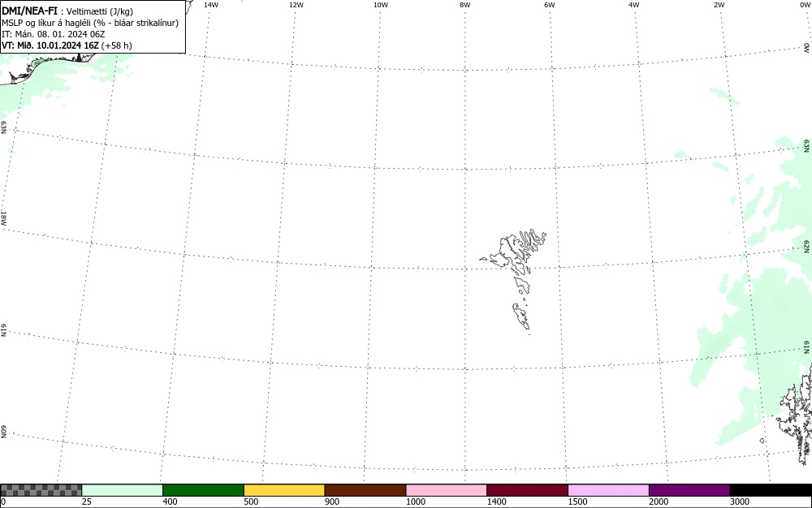
Task: Click the '14W' longitude label
Action: click(211, 5)
